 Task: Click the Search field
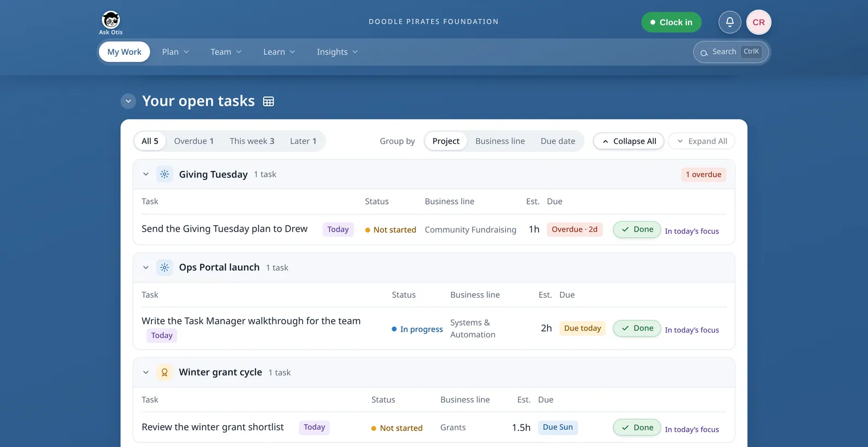coord(731,52)
